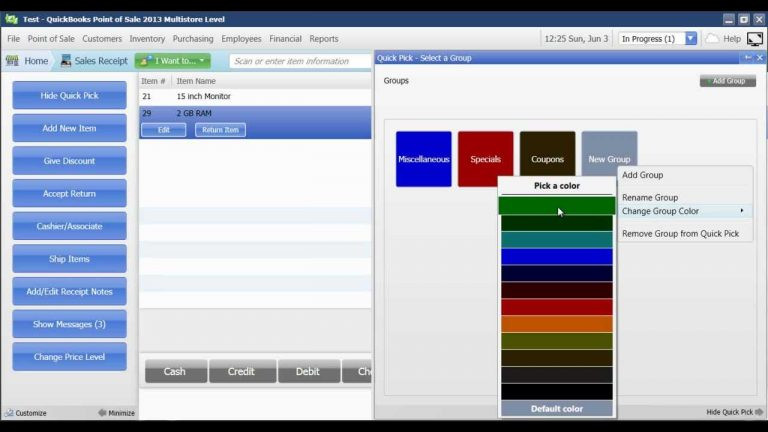768x432 pixels.
Task: Expand Change Group Color submenu arrow
Action: coord(742,211)
